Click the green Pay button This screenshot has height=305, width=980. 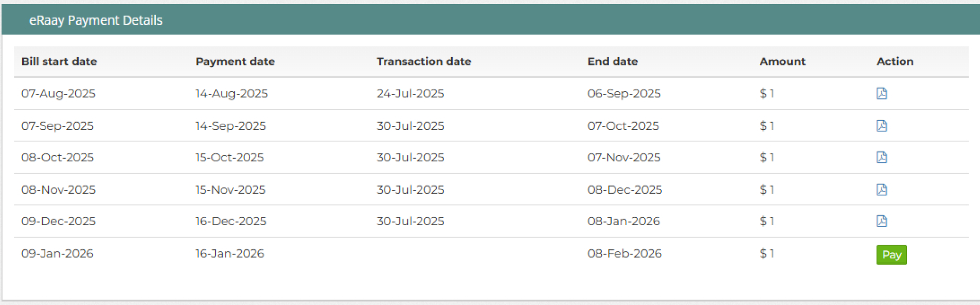coord(892,255)
